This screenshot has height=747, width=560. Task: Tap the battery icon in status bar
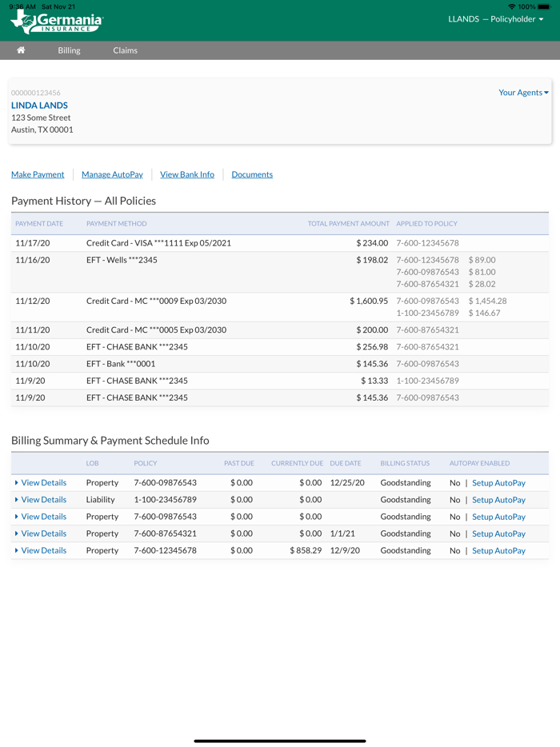pos(544,6)
